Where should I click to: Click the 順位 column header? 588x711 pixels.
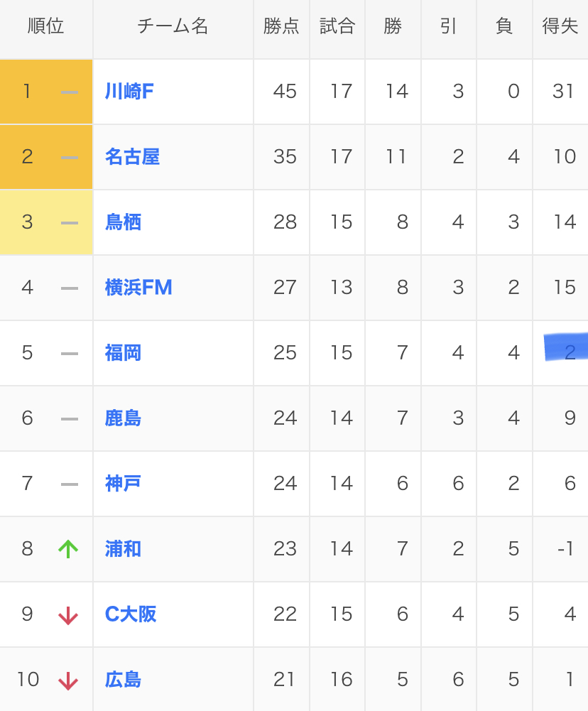coord(46,27)
